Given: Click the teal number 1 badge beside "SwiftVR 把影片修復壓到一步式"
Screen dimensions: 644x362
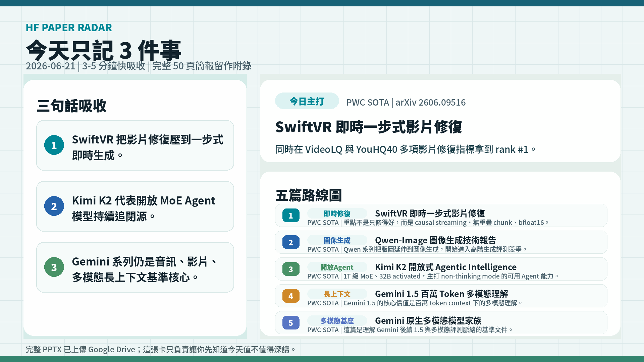Looking at the screenshot, I should [54, 145].
